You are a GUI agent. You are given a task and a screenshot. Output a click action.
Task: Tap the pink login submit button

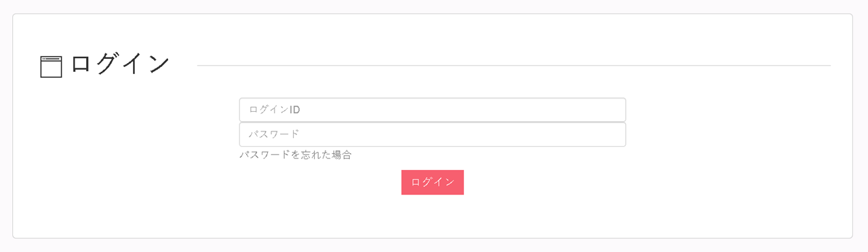(x=433, y=182)
